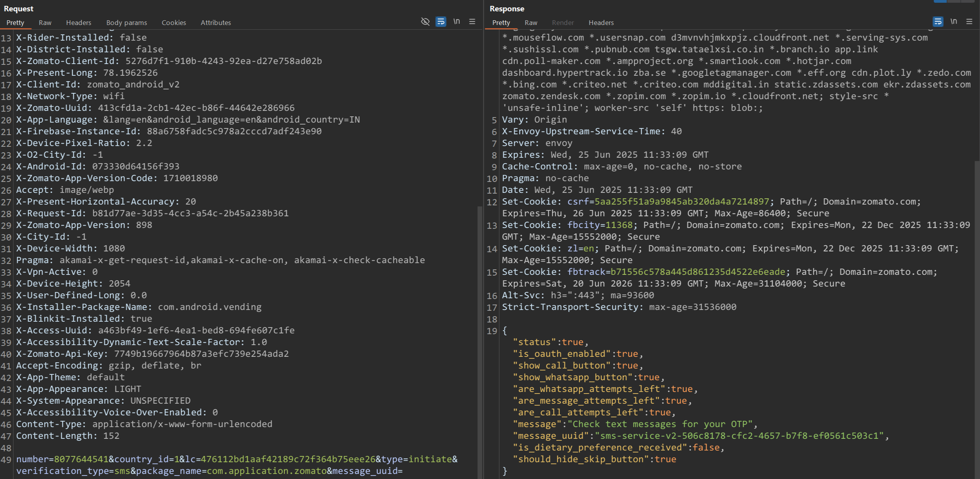Click the csrf cookie value in Response

click(x=681, y=202)
